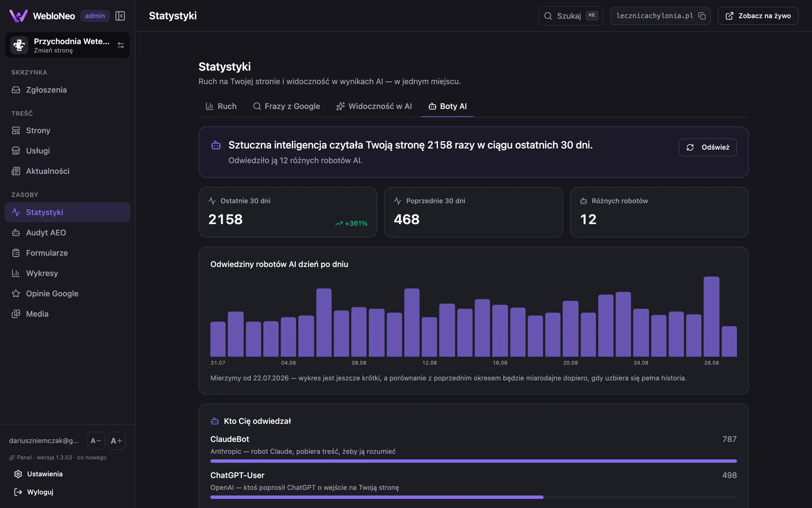The height and width of the screenshot is (508, 812).
Task: Open Strony in the sidebar
Action: click(x=67, y=130)
